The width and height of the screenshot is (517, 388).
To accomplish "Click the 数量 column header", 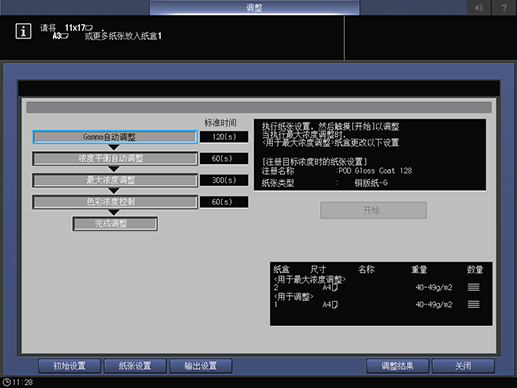I will (x=475, y=269).
